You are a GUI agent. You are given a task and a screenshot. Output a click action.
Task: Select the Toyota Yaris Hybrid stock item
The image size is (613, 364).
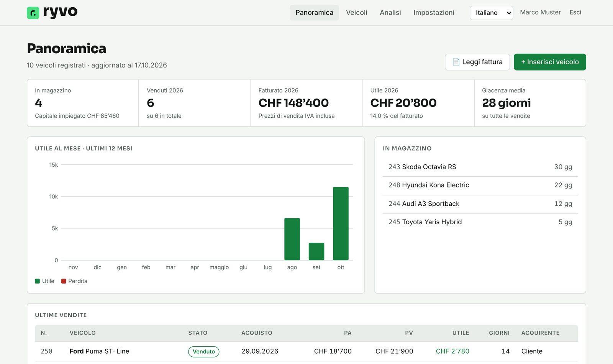(480, 222)
